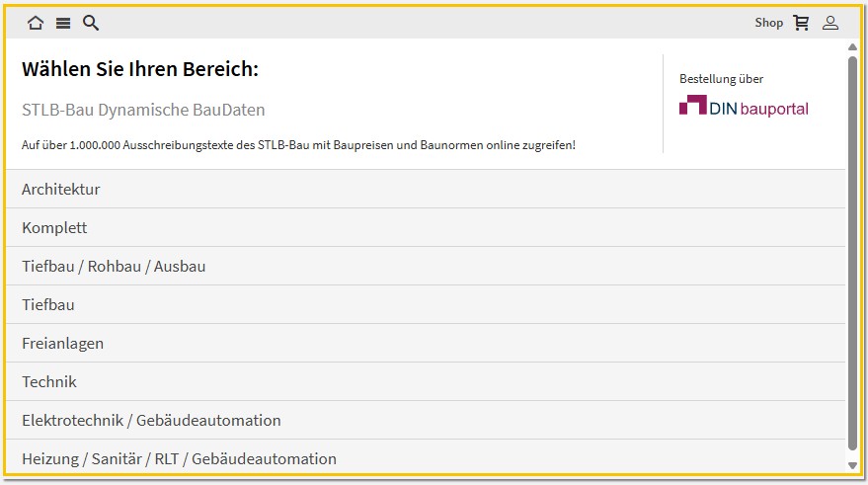Click the 'STLB-Bau Dynamische BauDaten' subtitle
Screen dimensions: 868x485
tap(143, 110)
